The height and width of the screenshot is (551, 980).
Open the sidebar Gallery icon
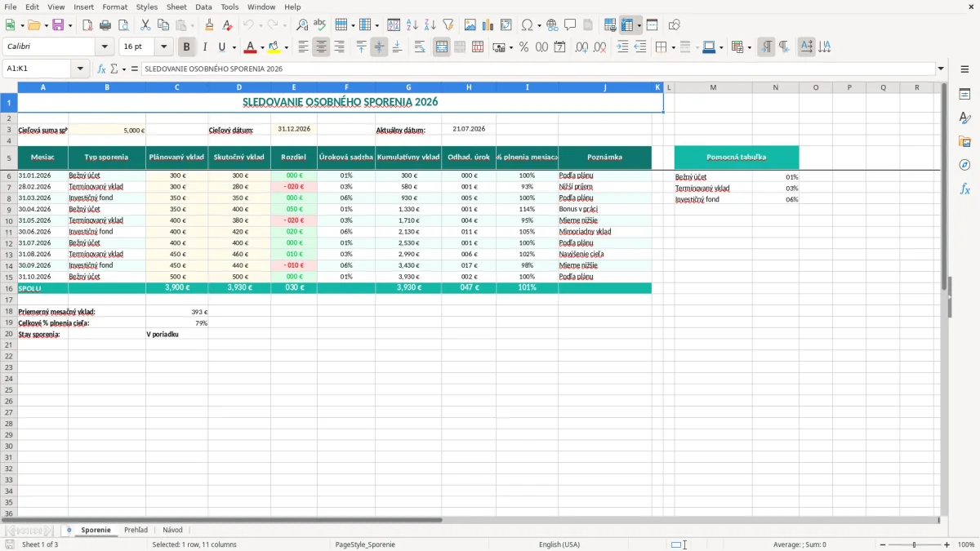(x=964, y=142)
